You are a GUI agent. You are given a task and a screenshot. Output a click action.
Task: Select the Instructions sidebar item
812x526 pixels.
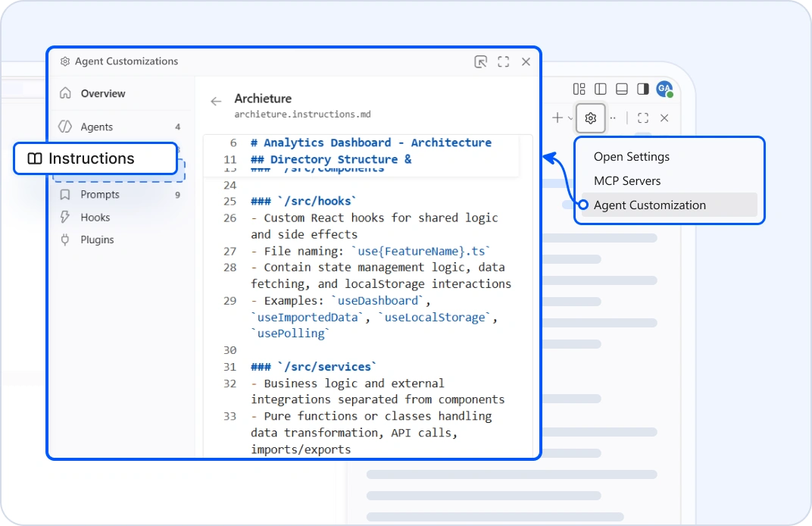[x=95, y=158]
